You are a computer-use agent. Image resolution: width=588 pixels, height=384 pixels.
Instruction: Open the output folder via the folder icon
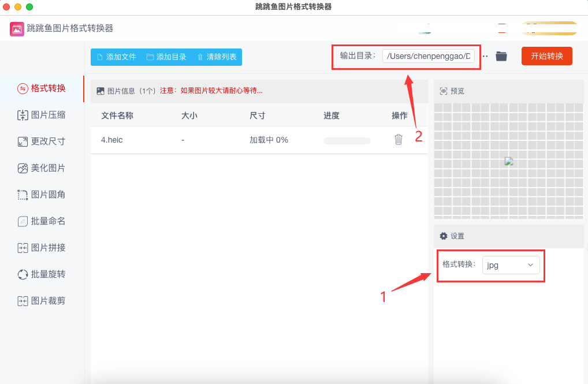501,56
